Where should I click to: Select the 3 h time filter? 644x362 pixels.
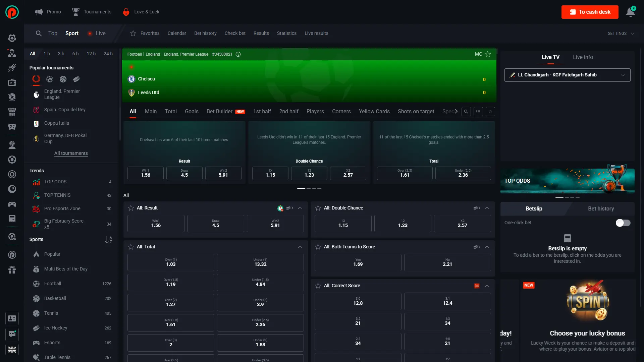61,54
